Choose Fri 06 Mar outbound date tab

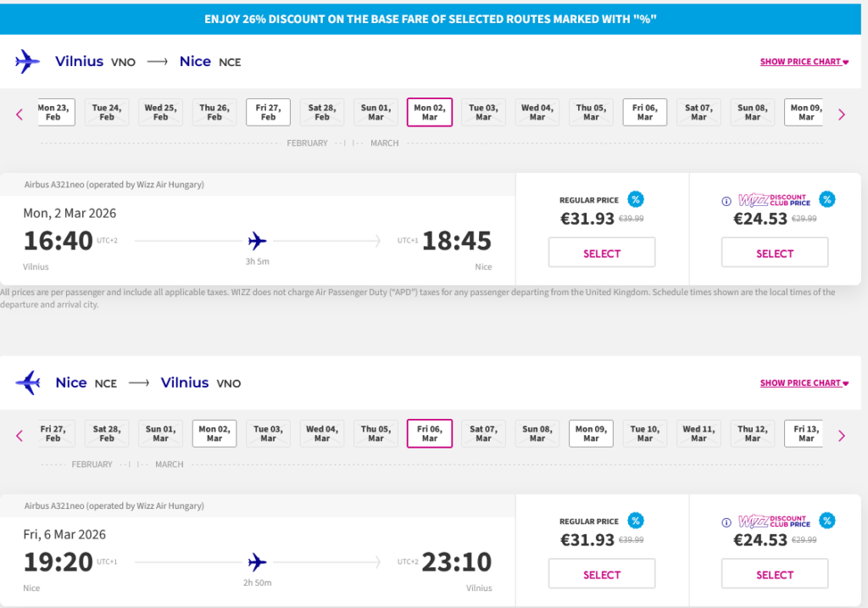[644, 113]
